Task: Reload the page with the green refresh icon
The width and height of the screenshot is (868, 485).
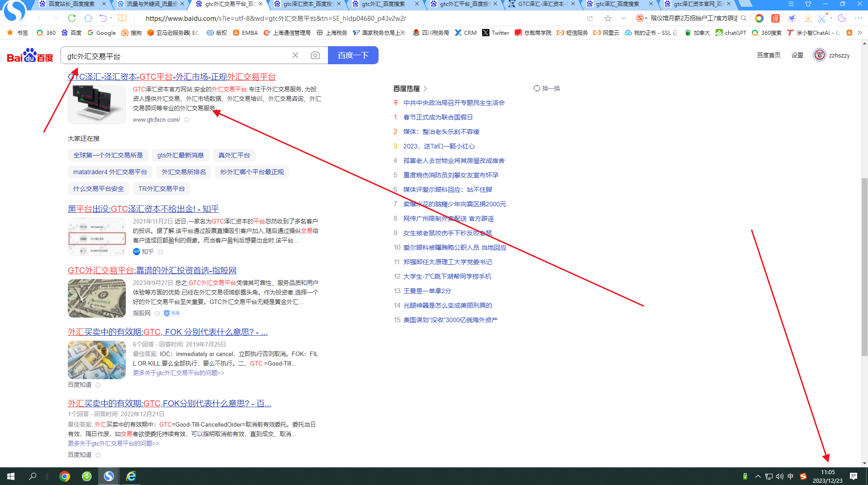Action: click(x=72, y=18)
